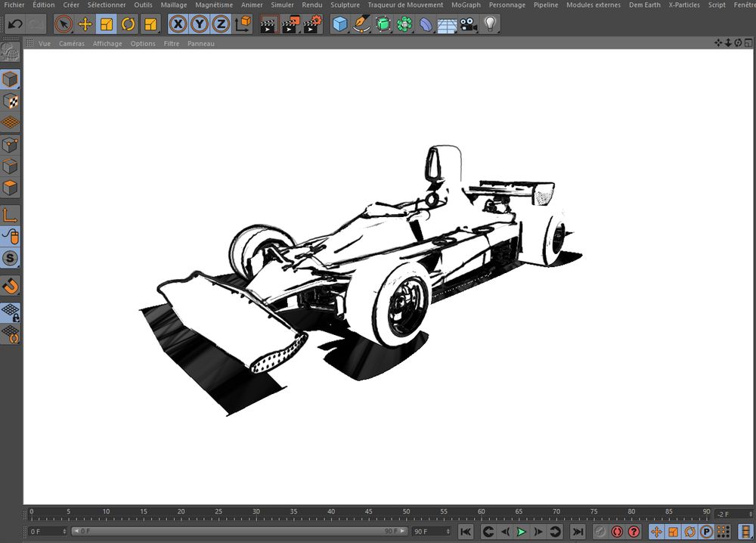Toggle Snap magnet icon

(x=10, y=285)
